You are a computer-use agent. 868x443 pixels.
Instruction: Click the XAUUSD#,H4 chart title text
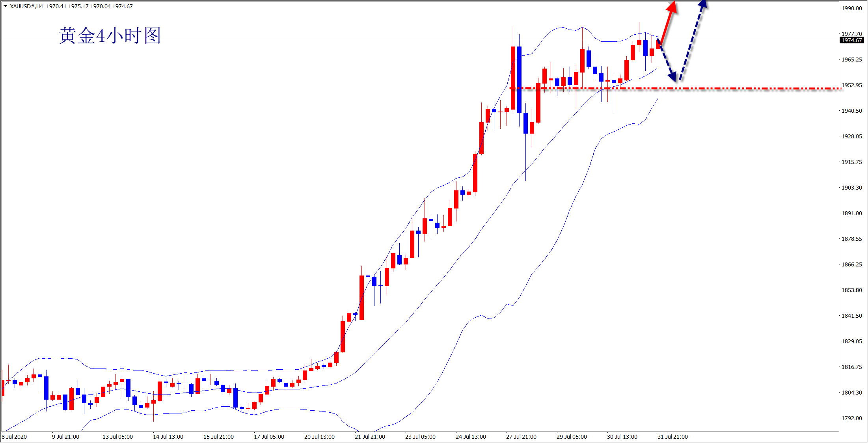[26, 6]
